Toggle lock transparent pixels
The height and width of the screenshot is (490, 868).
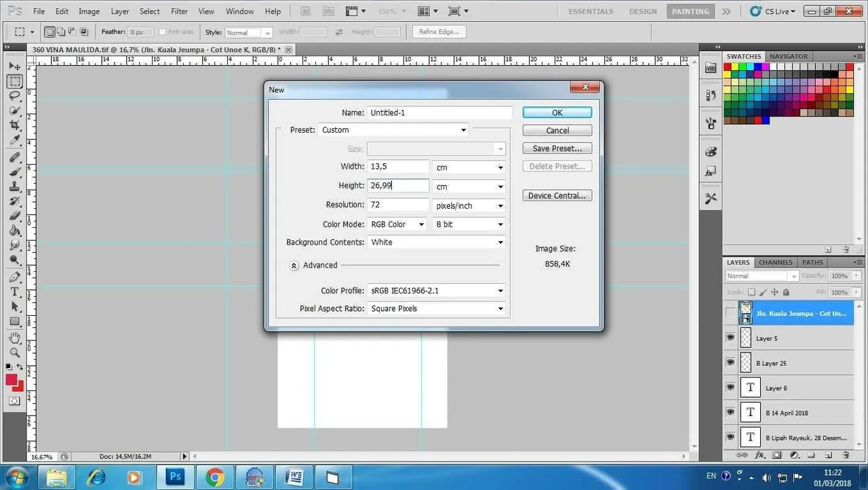pyautogui.click(x=751, y=293)
